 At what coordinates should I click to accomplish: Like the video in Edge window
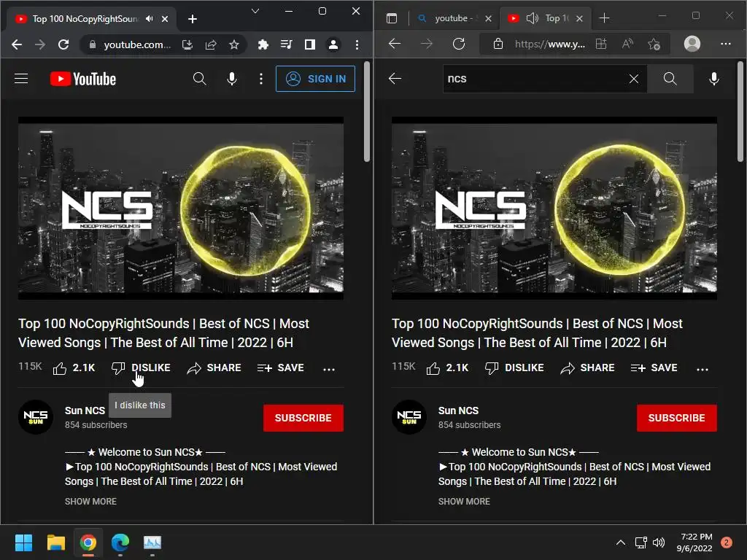pos(447,368)
